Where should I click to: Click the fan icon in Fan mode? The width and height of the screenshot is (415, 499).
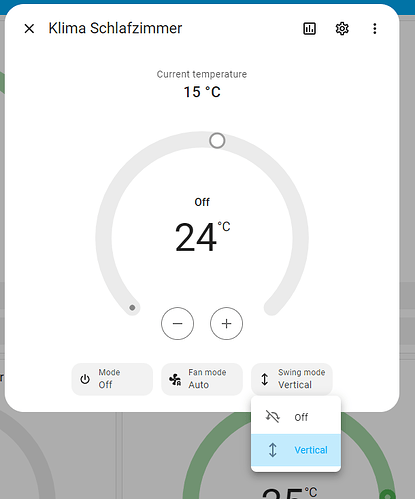point(175,379)
